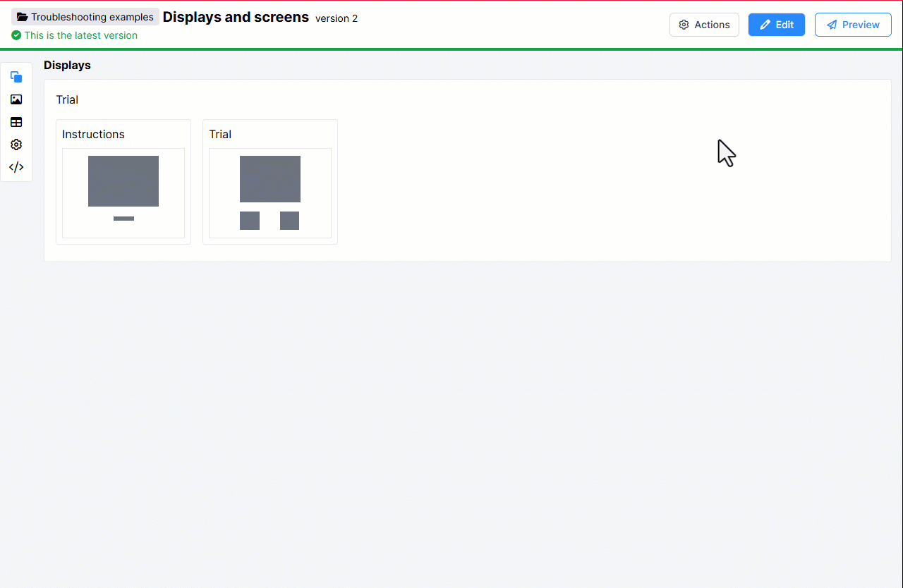903x588 pixels.
Task: Open the Troubleshooting examples breadcrumb link
Action: [x=85, y=16]
